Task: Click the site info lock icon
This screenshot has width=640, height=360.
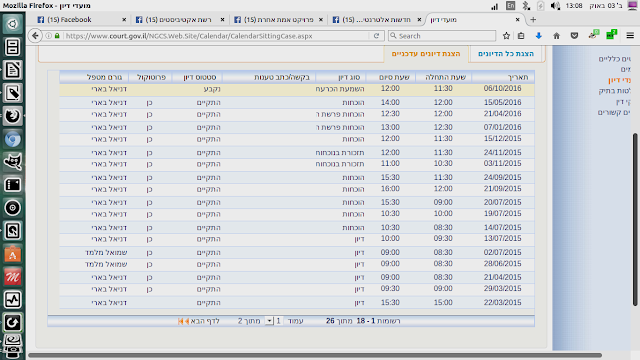Action: click(x=57, y=36)
